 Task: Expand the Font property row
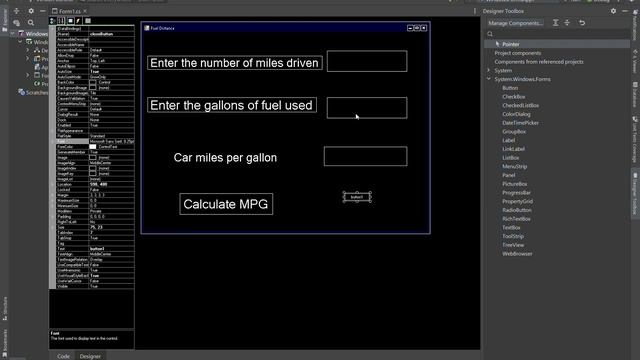coord(52,141)
